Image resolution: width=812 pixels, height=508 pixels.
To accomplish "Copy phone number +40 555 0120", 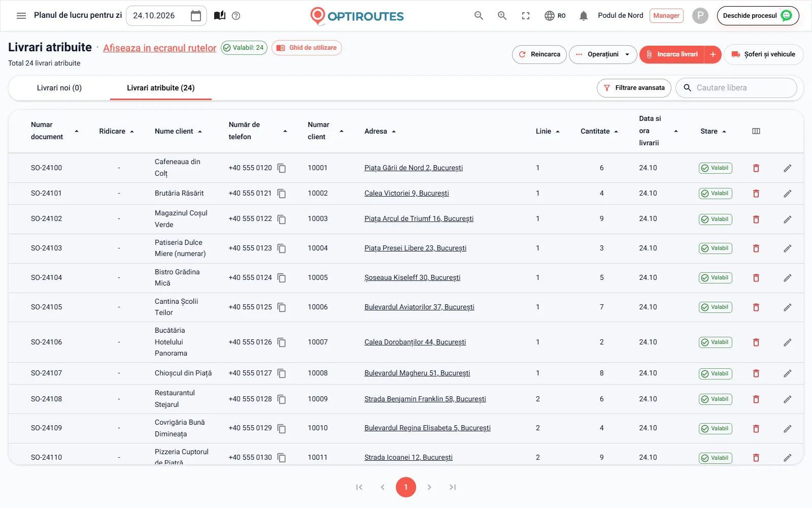I will pos(282,168).
